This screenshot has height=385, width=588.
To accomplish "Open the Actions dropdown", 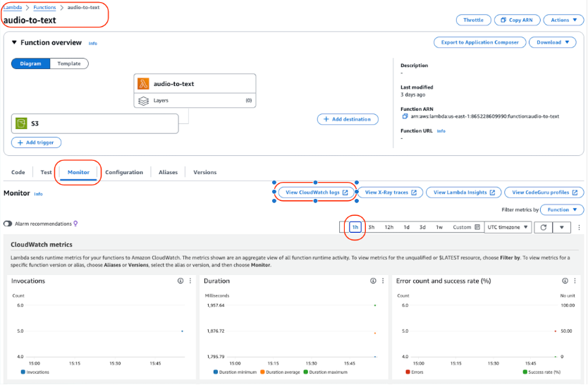I will click(563, 20).
